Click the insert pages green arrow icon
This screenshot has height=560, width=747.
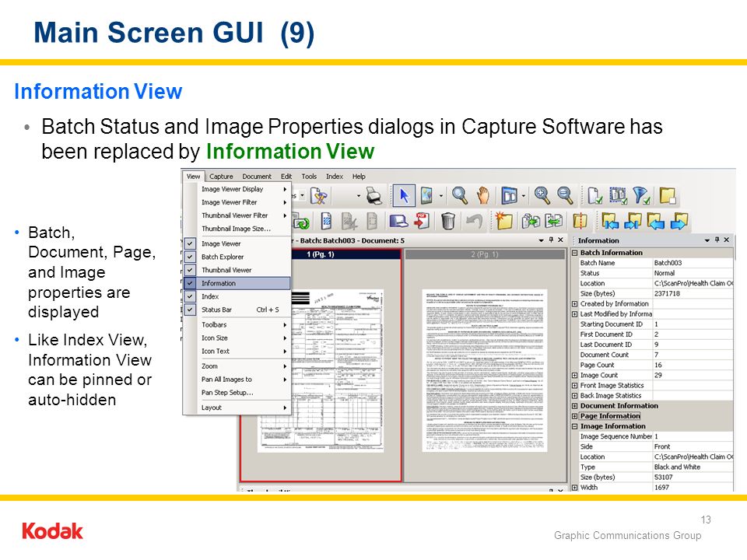531,222
